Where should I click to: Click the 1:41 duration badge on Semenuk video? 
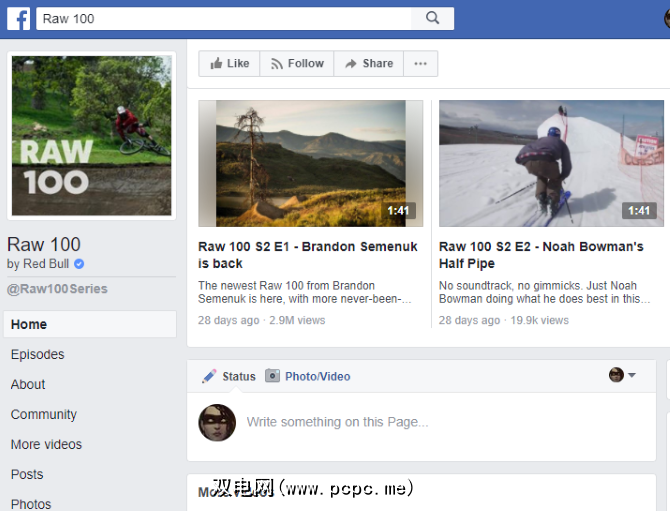click(x=398, y=211)
